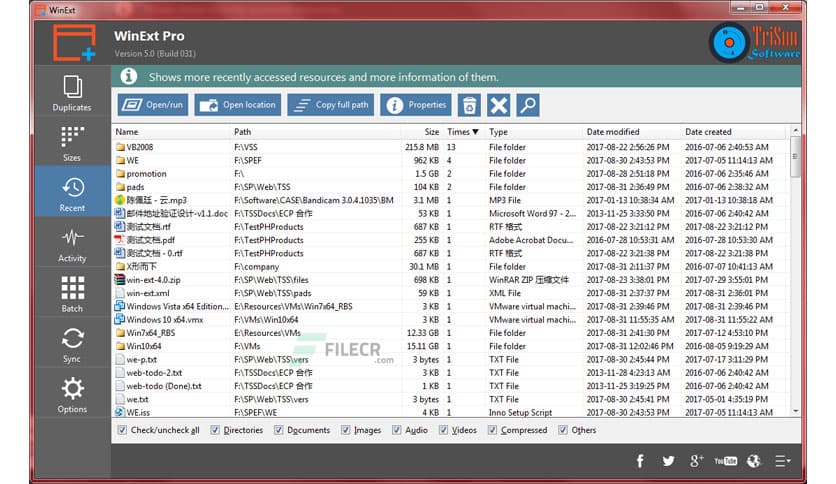Click the XML File type cell
The width and height of the screenshot is (836, 484).
pos(505,293)
